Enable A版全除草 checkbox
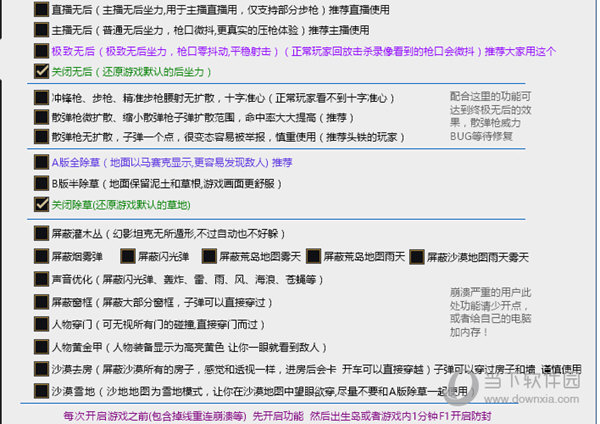This screenshot has height=424, width=600. pos(41,162)
